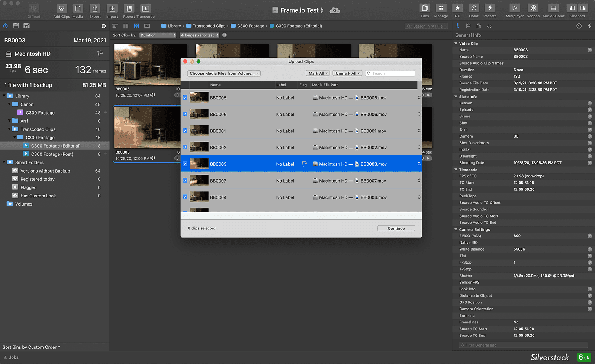Uncheck the BB0005 clip checkbox
Screen dimensions: 595x364
(x=185, y=97)
